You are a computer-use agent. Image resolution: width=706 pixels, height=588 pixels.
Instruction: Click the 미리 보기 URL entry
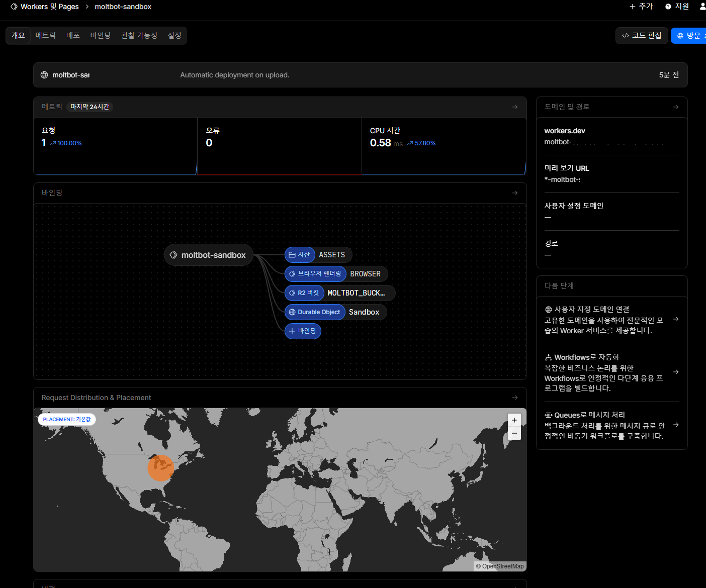click(611, 174)
